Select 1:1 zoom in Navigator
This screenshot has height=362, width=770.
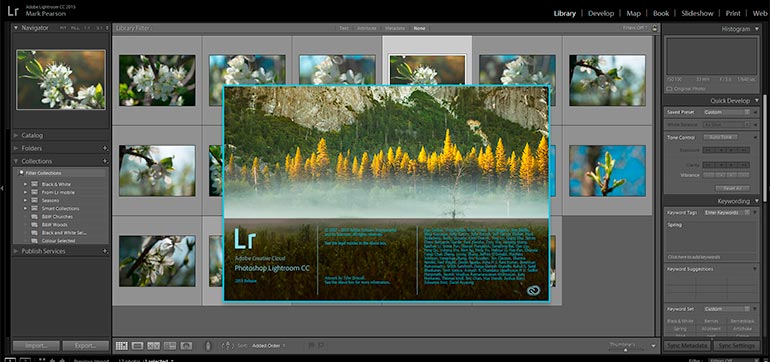(87, 28)
